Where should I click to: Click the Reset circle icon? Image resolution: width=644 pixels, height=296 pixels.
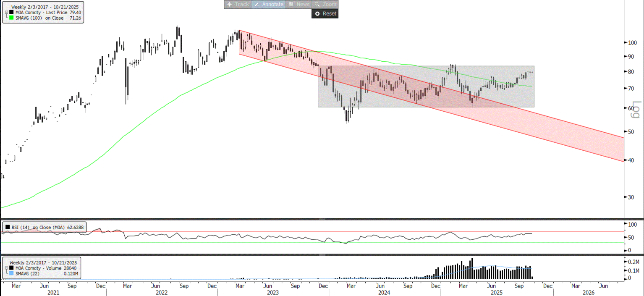click(317, 13)
